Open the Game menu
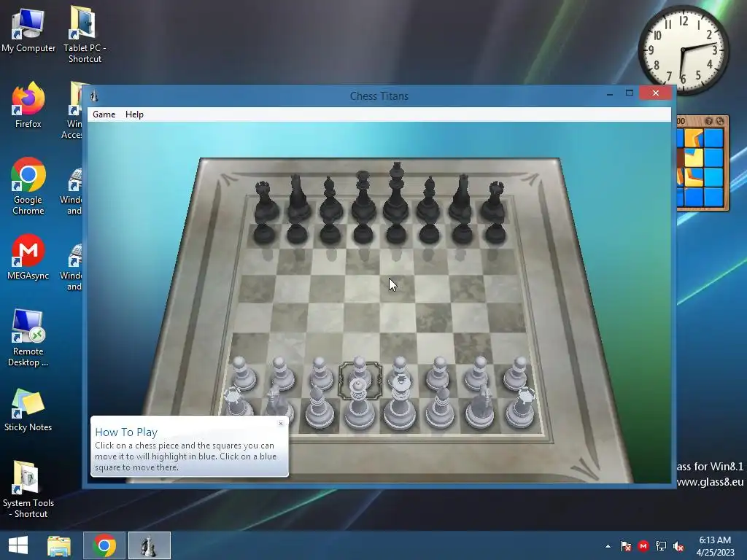 (104, 114)
